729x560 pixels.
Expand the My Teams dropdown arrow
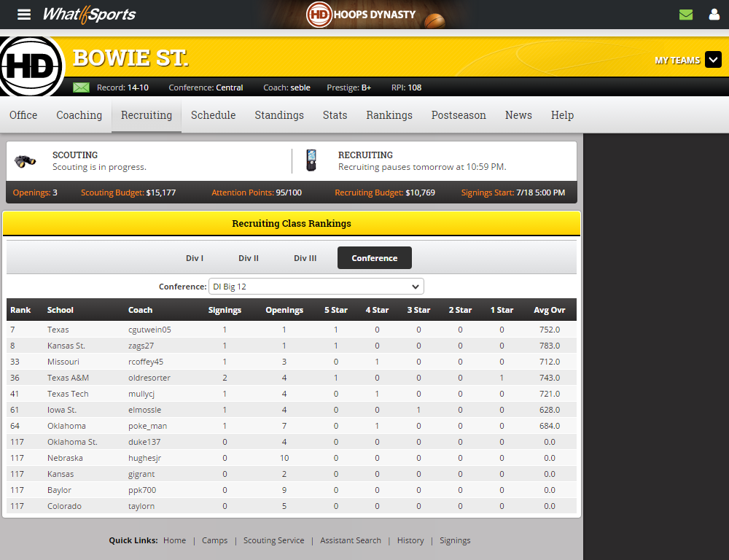[713, 60]
